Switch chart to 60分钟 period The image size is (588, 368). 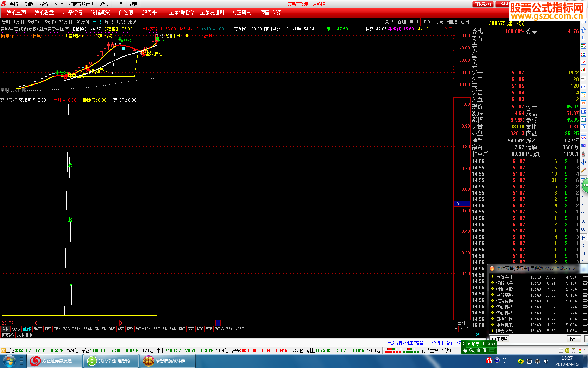pos(83,22)
